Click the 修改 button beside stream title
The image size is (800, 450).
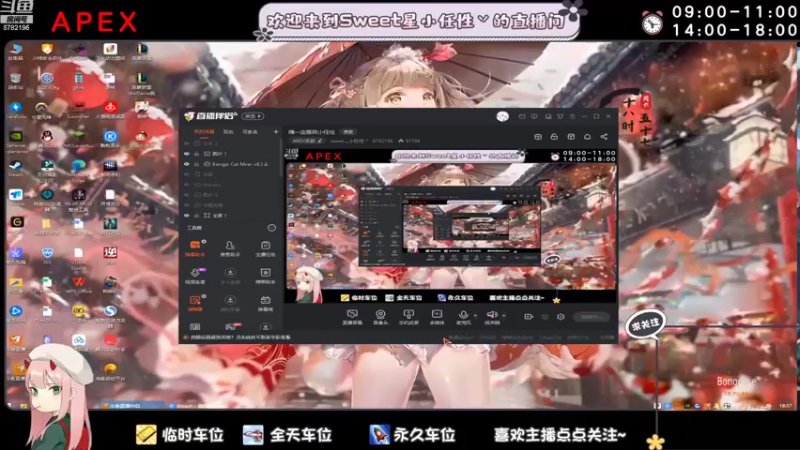[348, 132]
